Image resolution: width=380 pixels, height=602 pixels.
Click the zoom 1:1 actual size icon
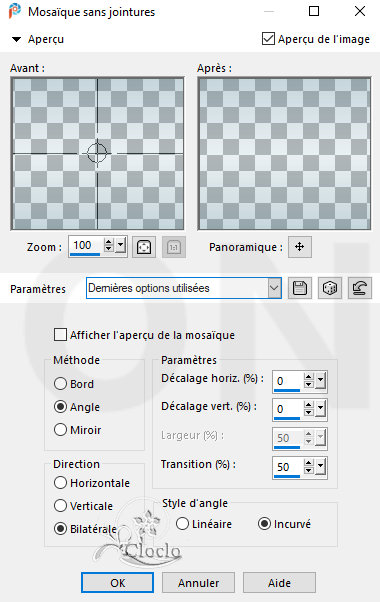(174, 247)
